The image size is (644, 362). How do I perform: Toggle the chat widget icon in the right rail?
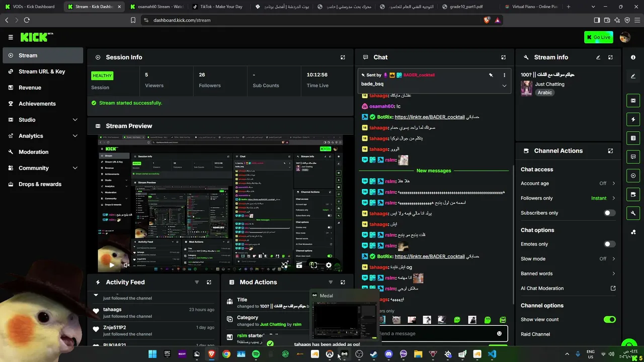(633, 157)
